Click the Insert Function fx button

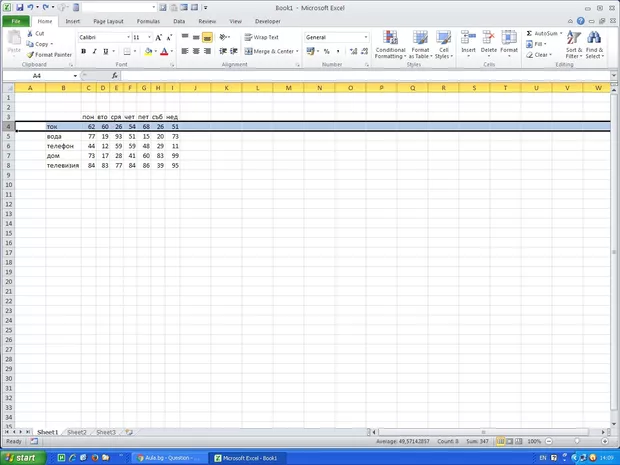(x=115, y=76)
